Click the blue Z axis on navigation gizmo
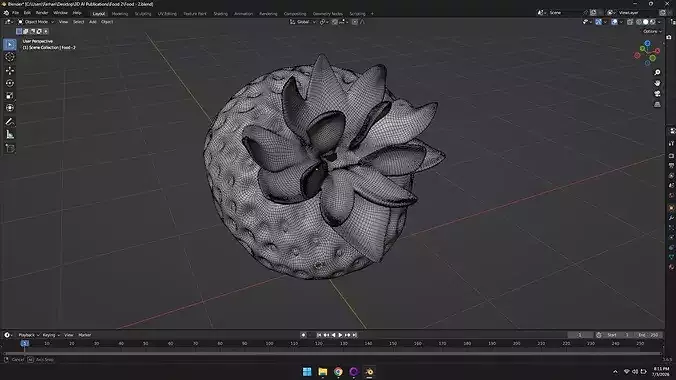The width and height of the screenshot is (676, 380). (x=647, y=44)
